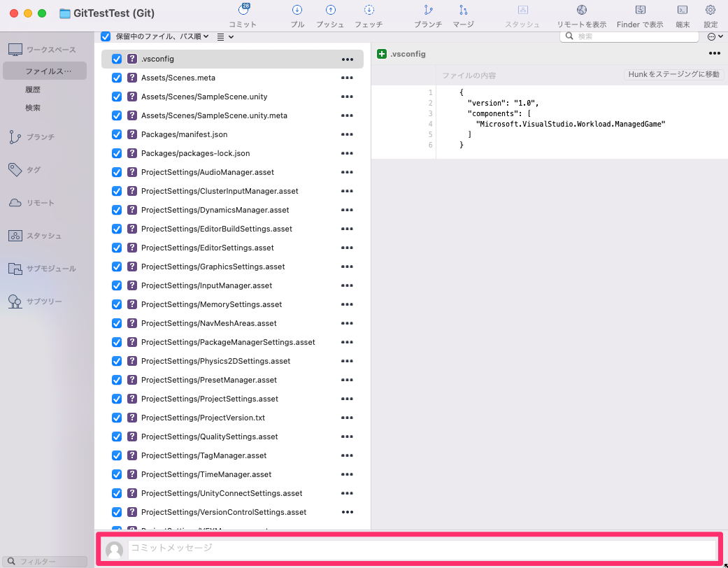
Task: Open the スタッシュ section in sidebar
Action: pos(35,236)
